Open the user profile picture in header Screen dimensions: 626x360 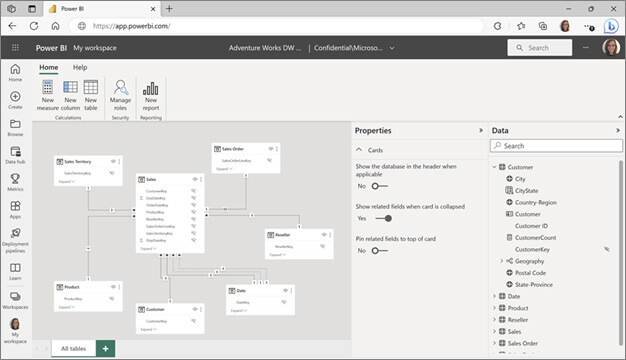(x=611, y=47)
